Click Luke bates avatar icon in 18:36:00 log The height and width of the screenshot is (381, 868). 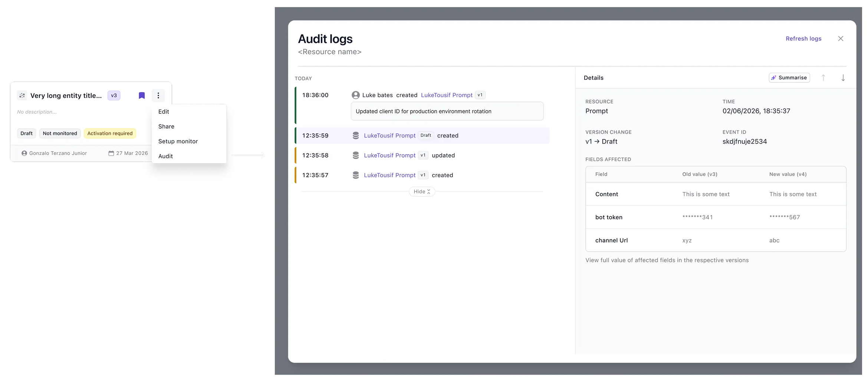[x=355, y=95]
